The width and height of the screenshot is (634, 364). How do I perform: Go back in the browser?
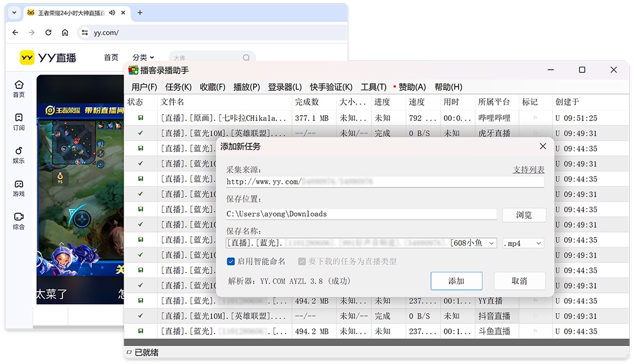click(15, 33)
